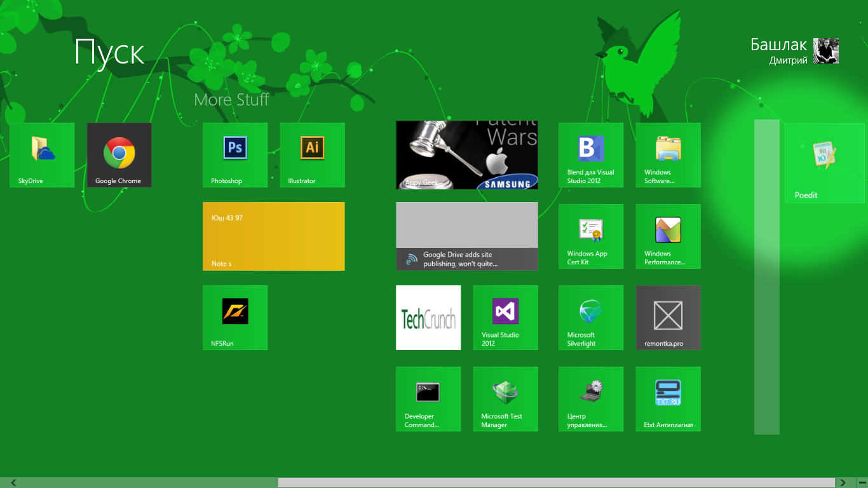This screenshot has height=488, width=868.
Task: Launch Google Chrome from its tile
Action: pos(119,155)
